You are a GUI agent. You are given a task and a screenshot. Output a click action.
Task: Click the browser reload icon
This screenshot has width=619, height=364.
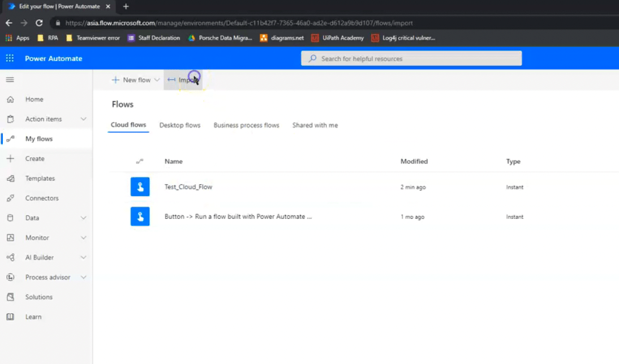39,23
